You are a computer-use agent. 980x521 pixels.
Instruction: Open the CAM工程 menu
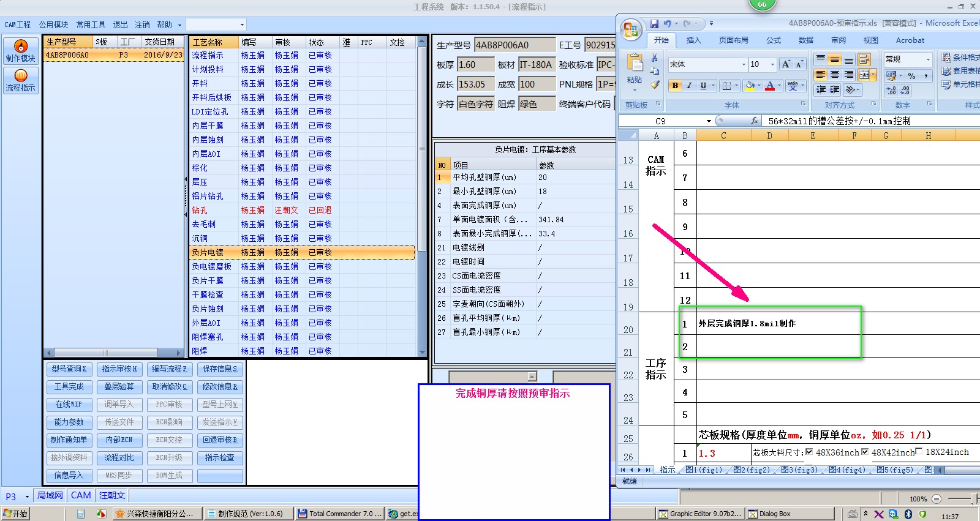(17, 24)
